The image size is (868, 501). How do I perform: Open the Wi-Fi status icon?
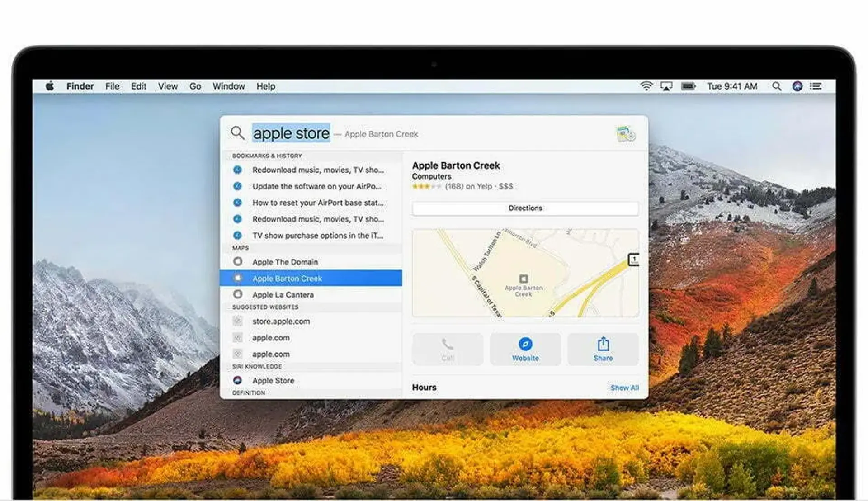click(x=646, y=86)
